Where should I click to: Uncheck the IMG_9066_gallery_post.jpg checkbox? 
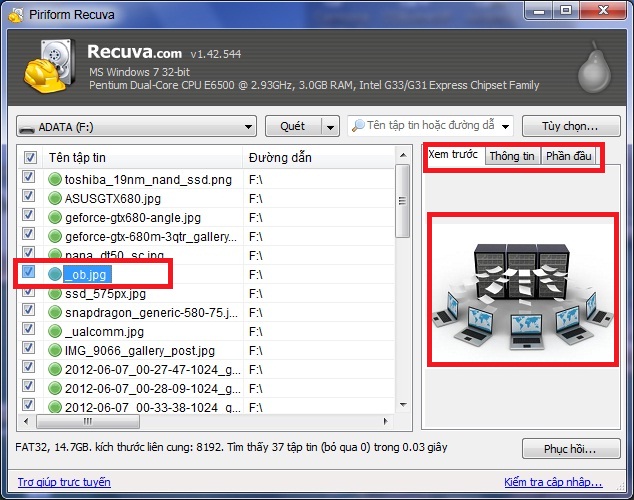pos(28,348)
